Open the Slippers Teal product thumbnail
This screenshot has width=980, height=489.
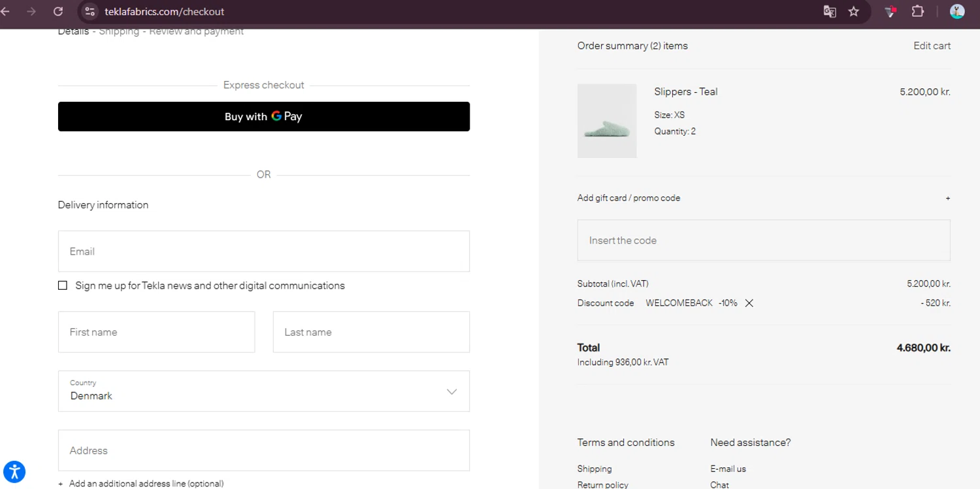[607, 121]
